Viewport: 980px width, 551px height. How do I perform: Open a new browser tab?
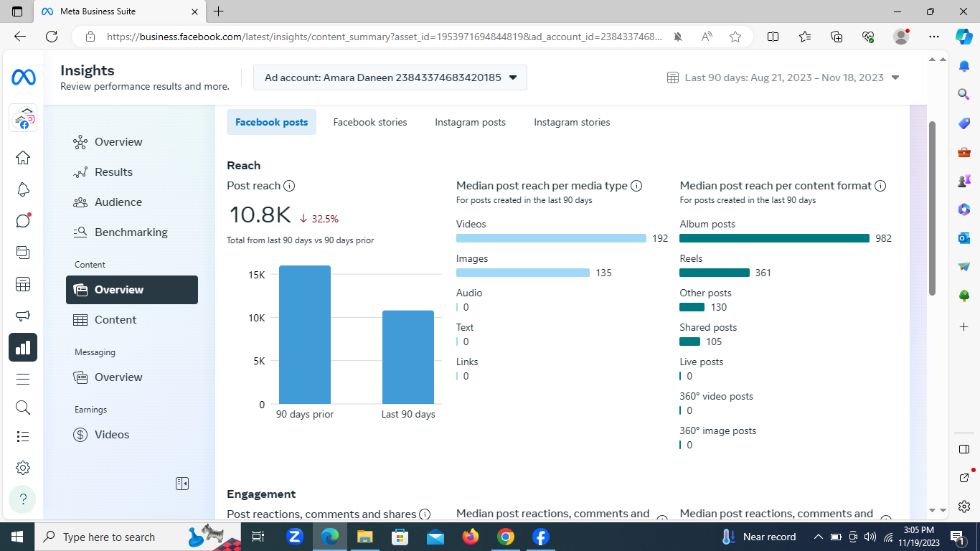click(x=219, y=11)
